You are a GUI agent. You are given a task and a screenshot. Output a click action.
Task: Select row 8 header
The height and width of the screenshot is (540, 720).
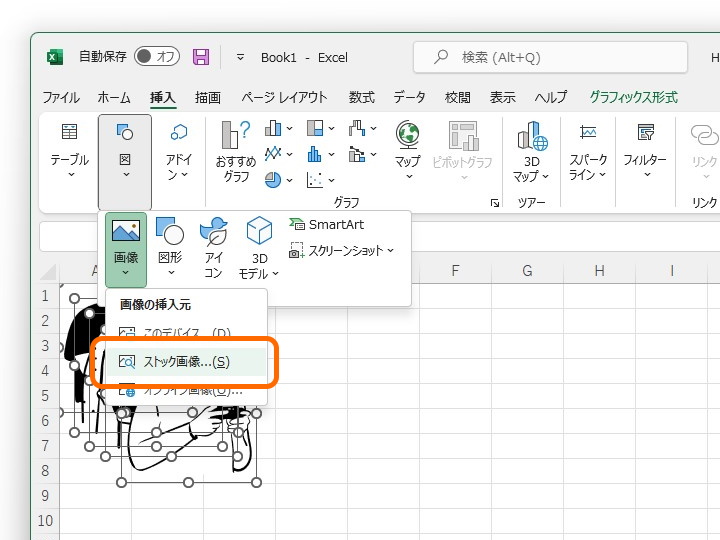(x=45, y=470)
